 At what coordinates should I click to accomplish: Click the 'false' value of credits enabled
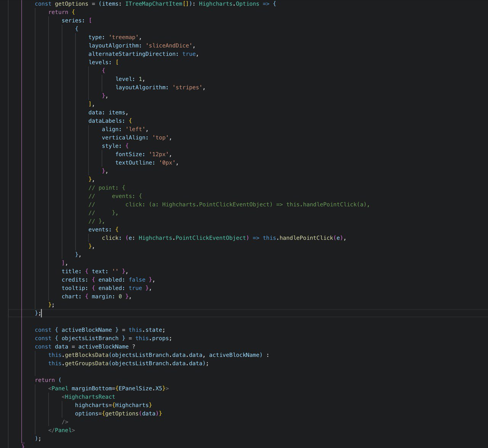click(x=137, y=280)
